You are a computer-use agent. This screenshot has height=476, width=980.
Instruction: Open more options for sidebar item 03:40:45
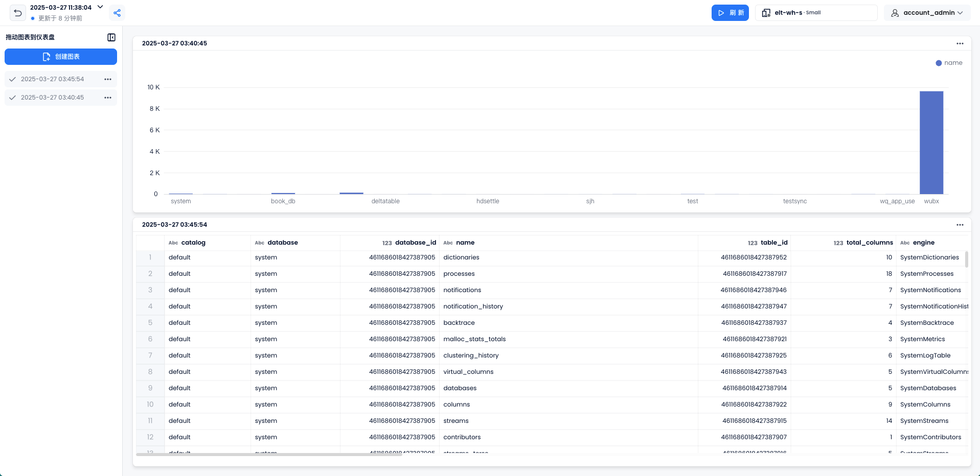[x=108, y=98]
